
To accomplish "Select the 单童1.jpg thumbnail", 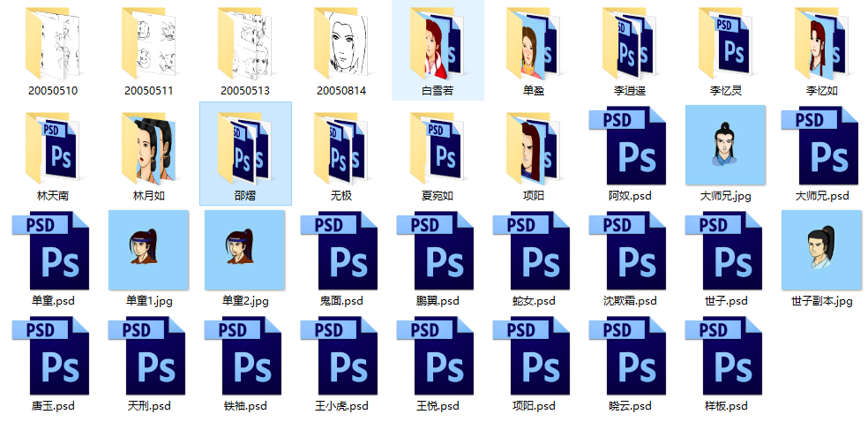I will pyautogui.click(x=149, y=251).
